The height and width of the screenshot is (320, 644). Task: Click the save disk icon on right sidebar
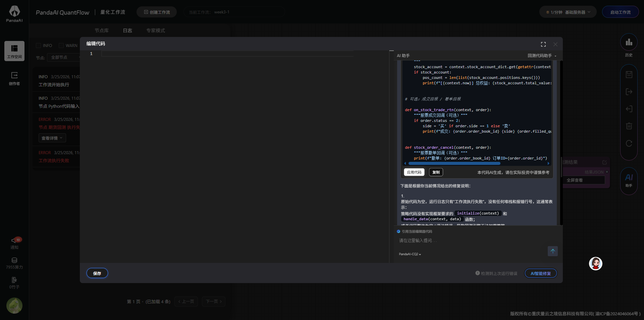(629, 75)
